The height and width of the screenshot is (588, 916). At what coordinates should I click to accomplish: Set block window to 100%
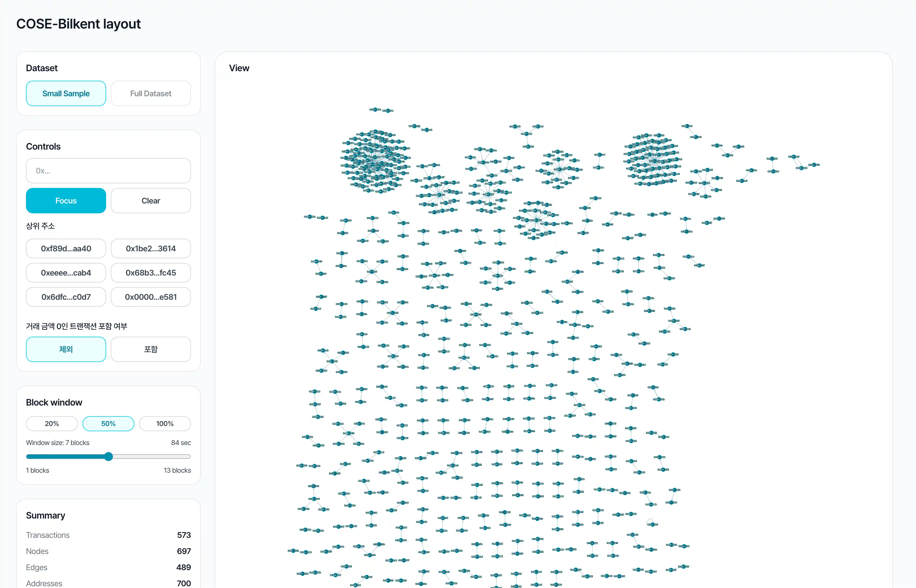pos(165,423)
